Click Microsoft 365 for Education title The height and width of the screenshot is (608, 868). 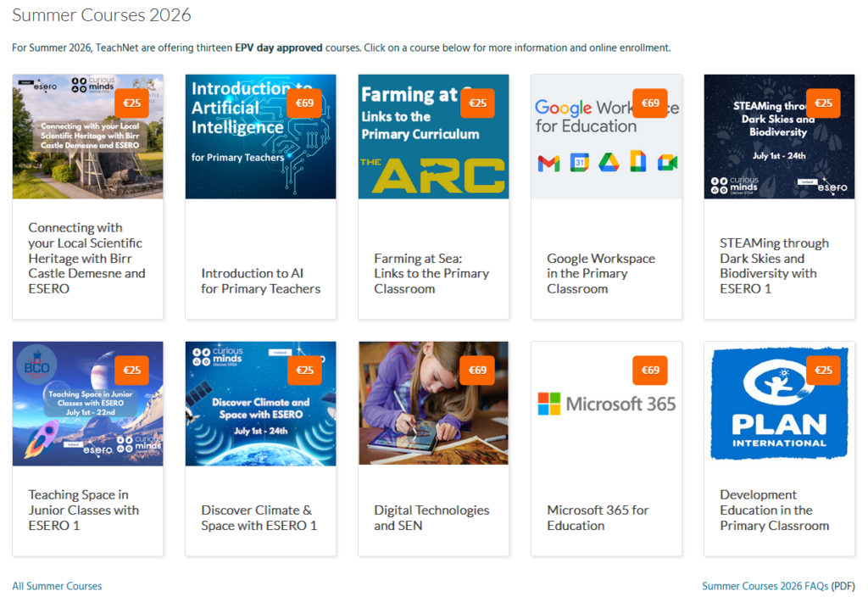[599, 518]
